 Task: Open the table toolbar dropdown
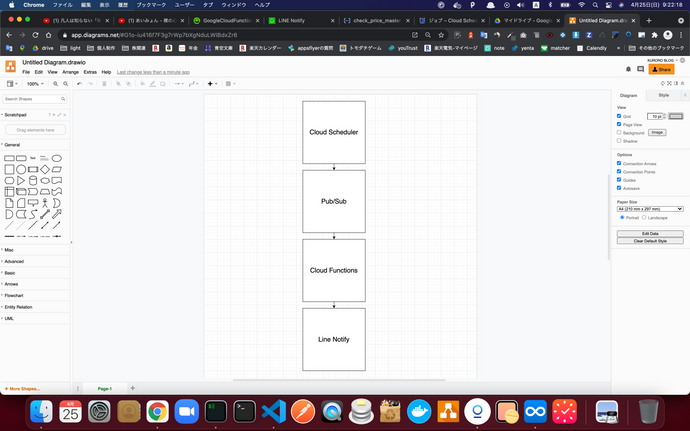tap(230, 84)
